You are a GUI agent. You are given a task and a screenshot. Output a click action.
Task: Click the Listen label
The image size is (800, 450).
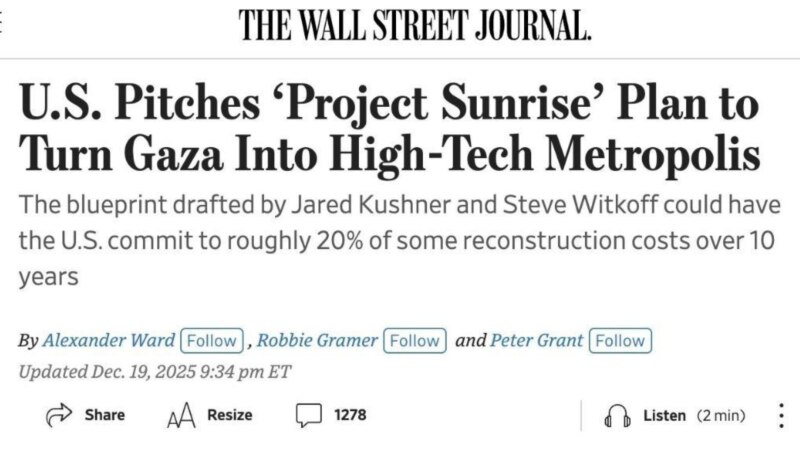[664, 416]
